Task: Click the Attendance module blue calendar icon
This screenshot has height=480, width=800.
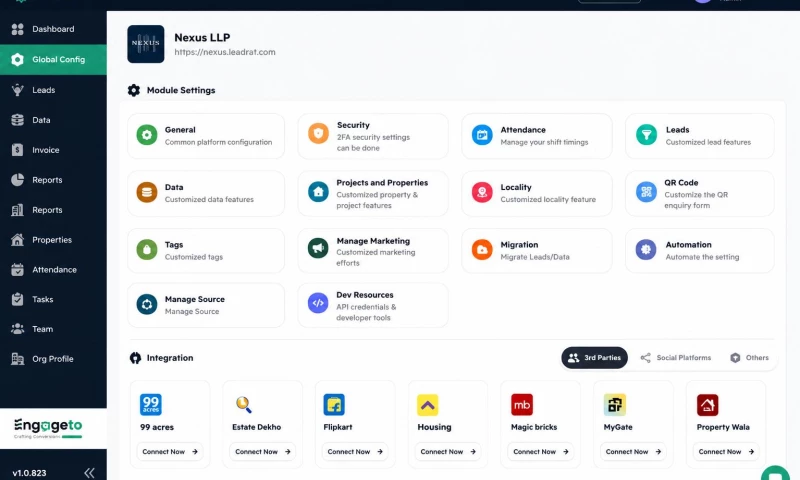Action: point(482,135)
